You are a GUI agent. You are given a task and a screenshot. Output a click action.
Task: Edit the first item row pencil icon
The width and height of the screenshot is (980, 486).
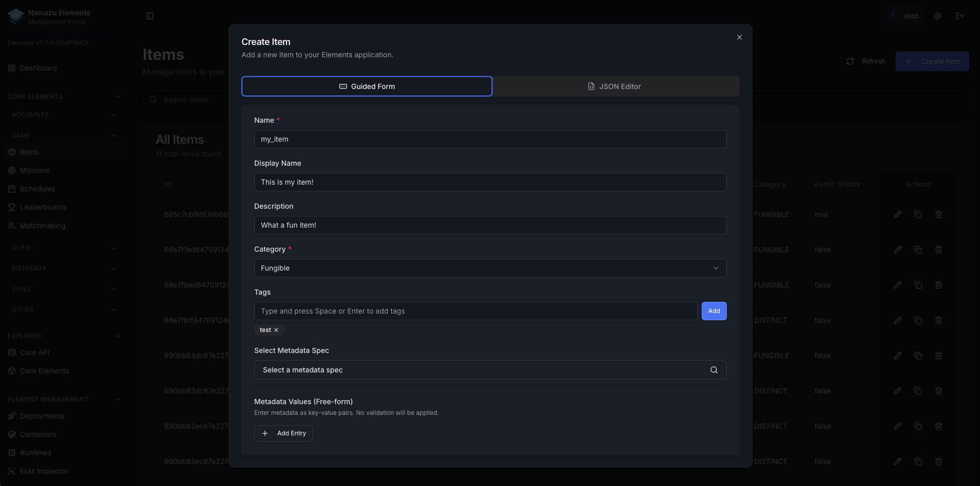pyautogui.click(x=897, y=214)
